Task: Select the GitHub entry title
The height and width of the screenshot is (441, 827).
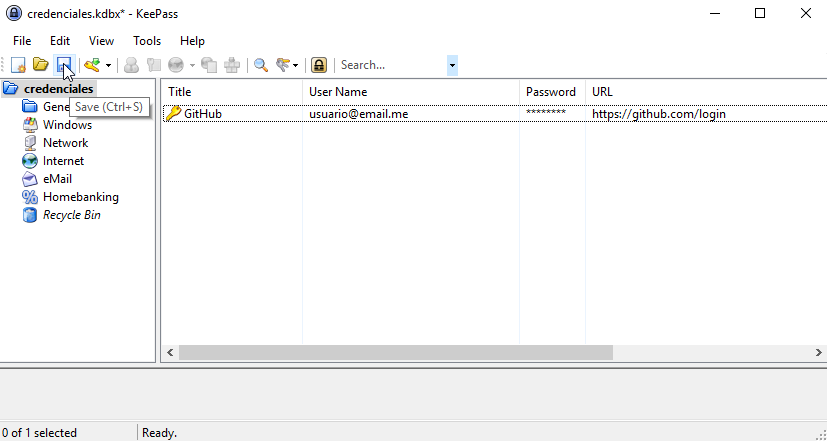Action: [203, 114]
